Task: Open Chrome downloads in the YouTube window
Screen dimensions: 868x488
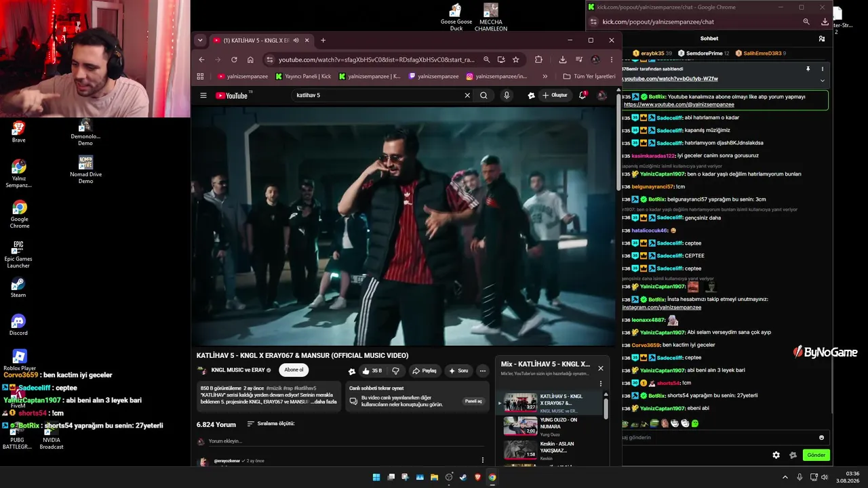Action: 563,60
